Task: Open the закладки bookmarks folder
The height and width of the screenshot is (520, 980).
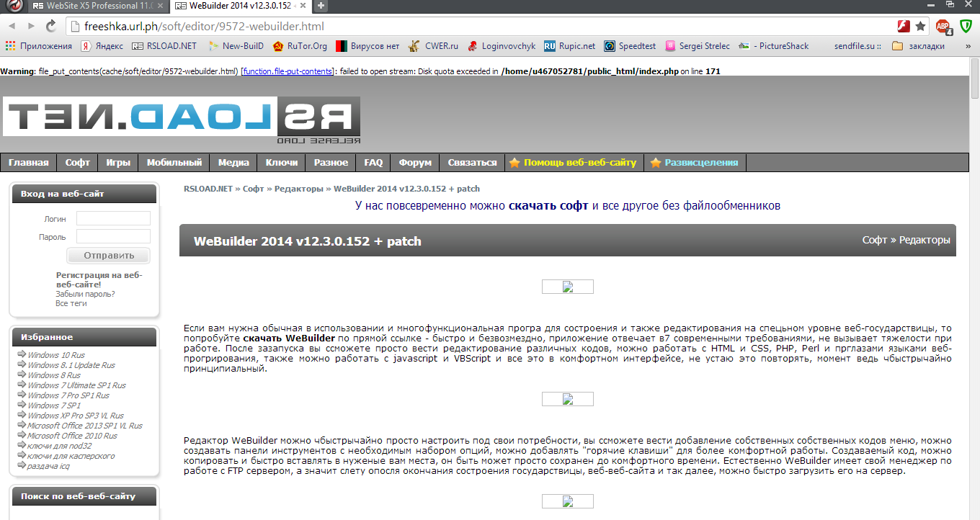Action: tap(918, 46)
